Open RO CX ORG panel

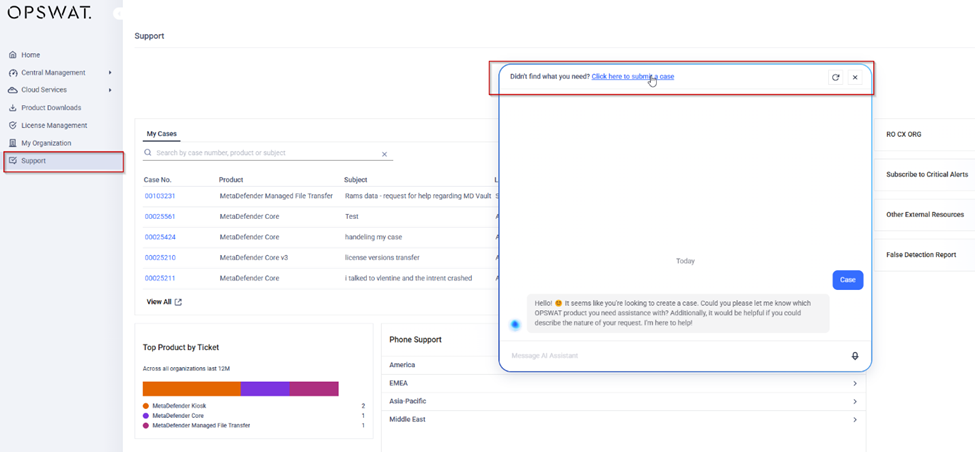[925, 134]
